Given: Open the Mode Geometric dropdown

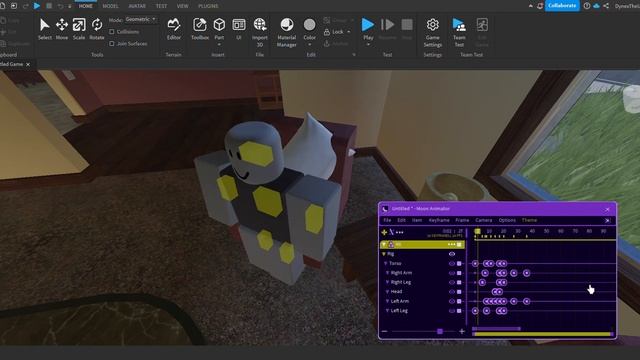Looking at the screenshot, I should (140, 19).
